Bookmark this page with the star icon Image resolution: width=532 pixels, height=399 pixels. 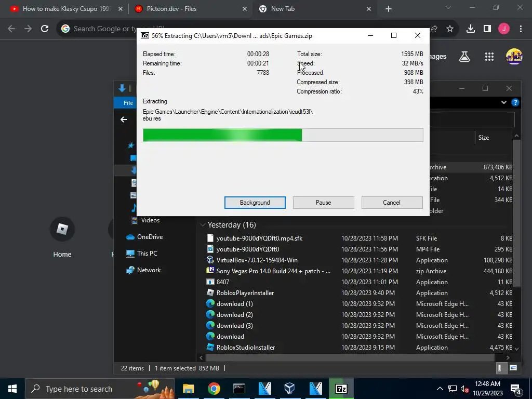coord(450,29)
